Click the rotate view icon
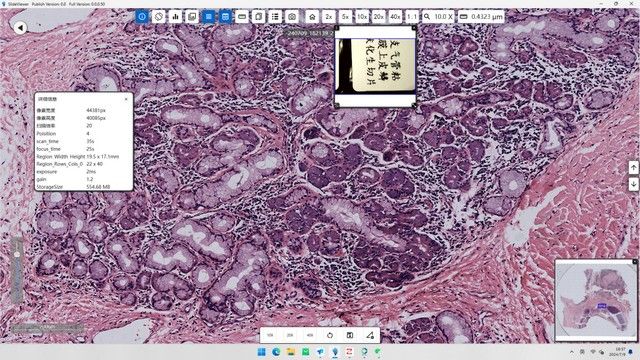 [159, 17]
